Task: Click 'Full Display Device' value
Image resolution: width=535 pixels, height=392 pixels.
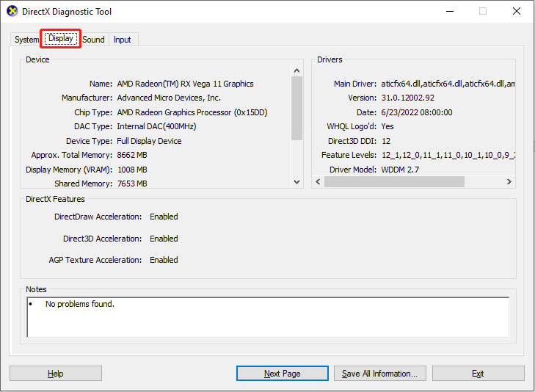Action: point(149,141)
